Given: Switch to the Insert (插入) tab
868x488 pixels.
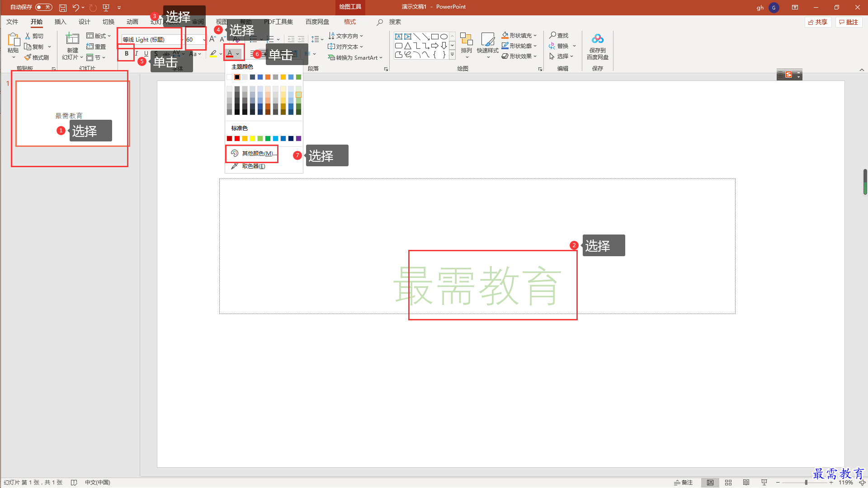Looking at the screenshot, I should (60, 22).
